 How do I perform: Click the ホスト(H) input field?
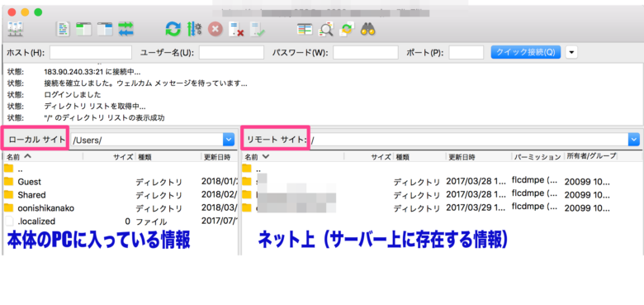[91, 53]
